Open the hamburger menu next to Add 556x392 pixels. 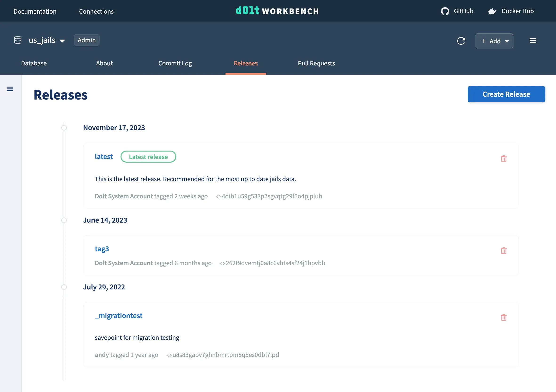[x=533, y=41]
